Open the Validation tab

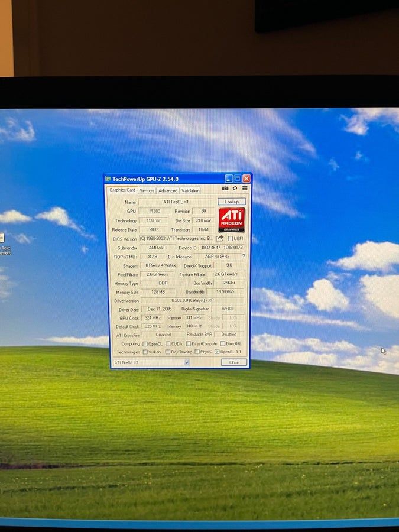pyautogui.click(x=190, y=191)
